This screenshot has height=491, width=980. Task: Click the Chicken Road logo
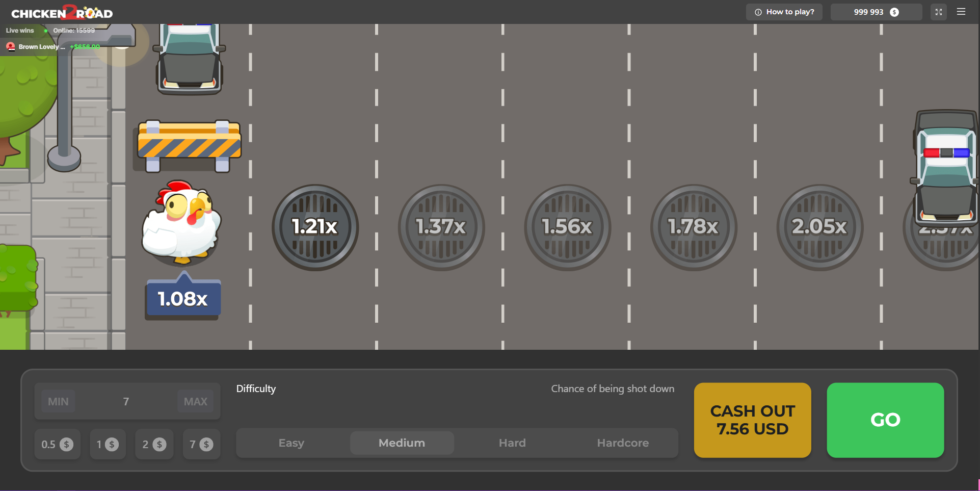coord(62,13)
